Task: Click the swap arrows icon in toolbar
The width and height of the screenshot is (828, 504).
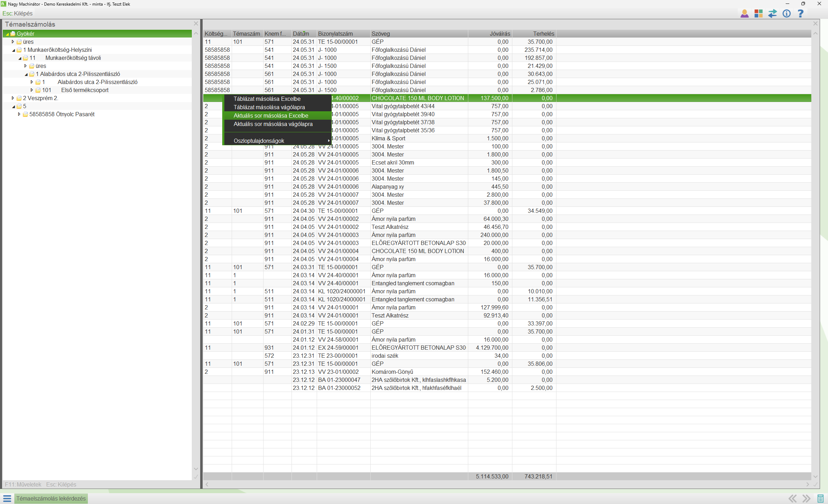Action: [x=772, y=14]
